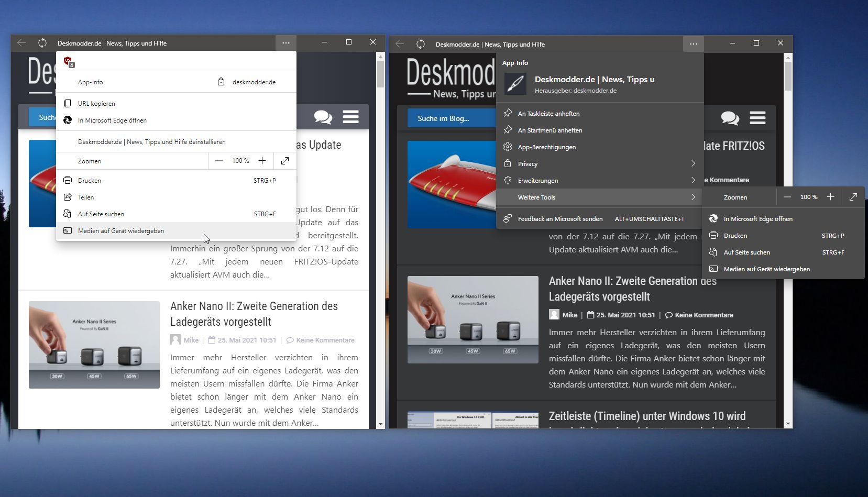The image size is (868, 497).
Task: Choose Teilen in left menu
Action: (176, 197)
